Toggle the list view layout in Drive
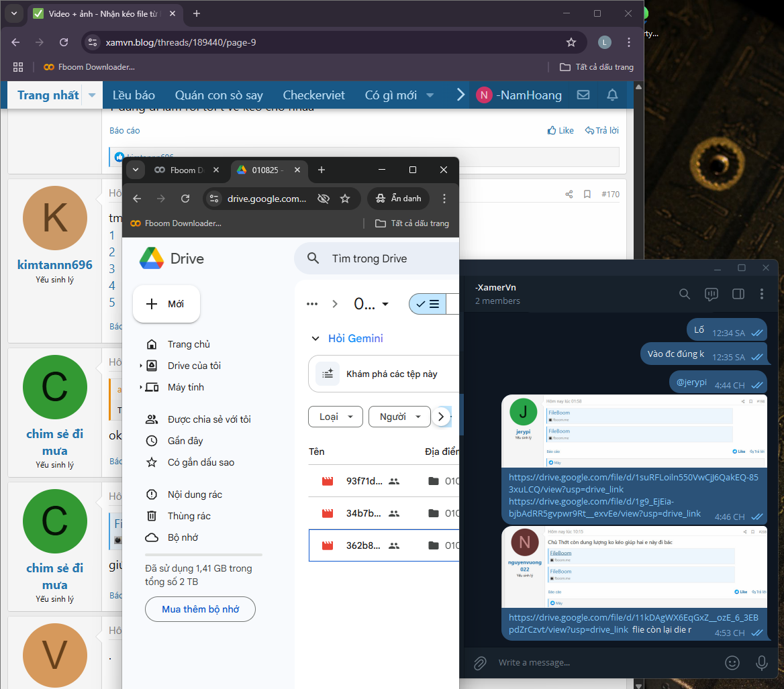The image size is (784, 689). pos(428,304)
